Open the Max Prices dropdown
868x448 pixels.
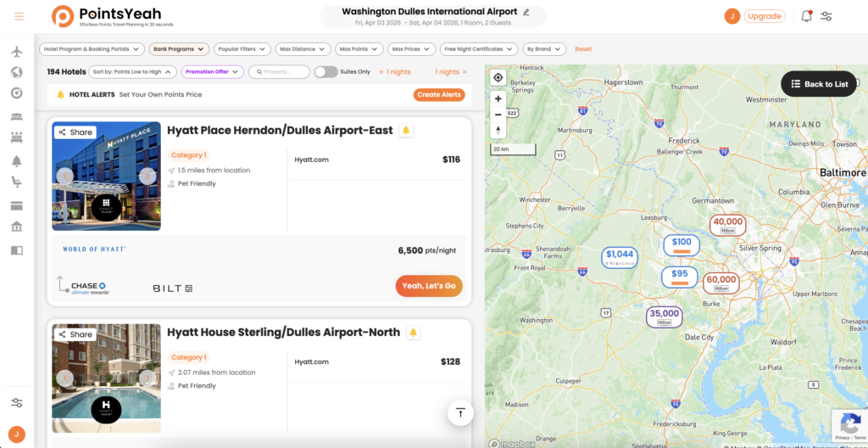point(412,49)
